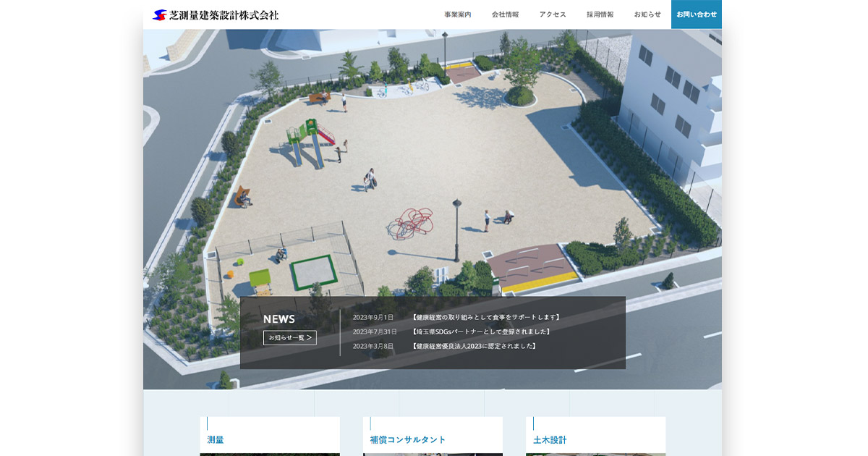868x456 pixels.
Task: Open the 補償コンサルタント service card
Action: (433, 439)
